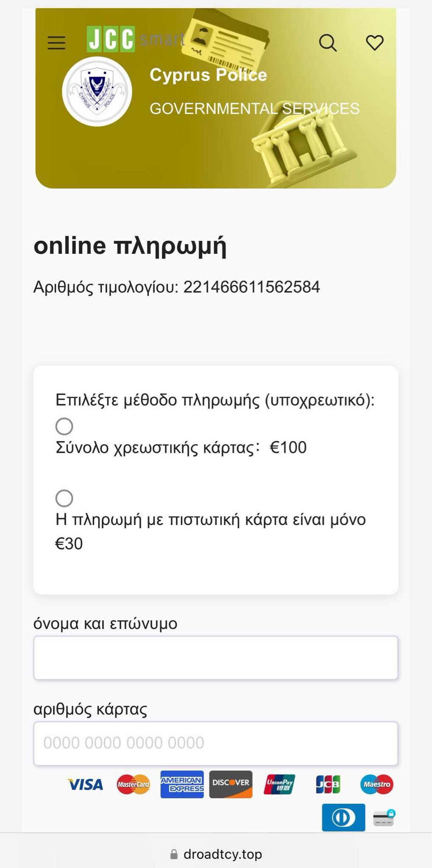Click the UnionPay logo
Screen dimensions: 432x868
click(279, 785)
